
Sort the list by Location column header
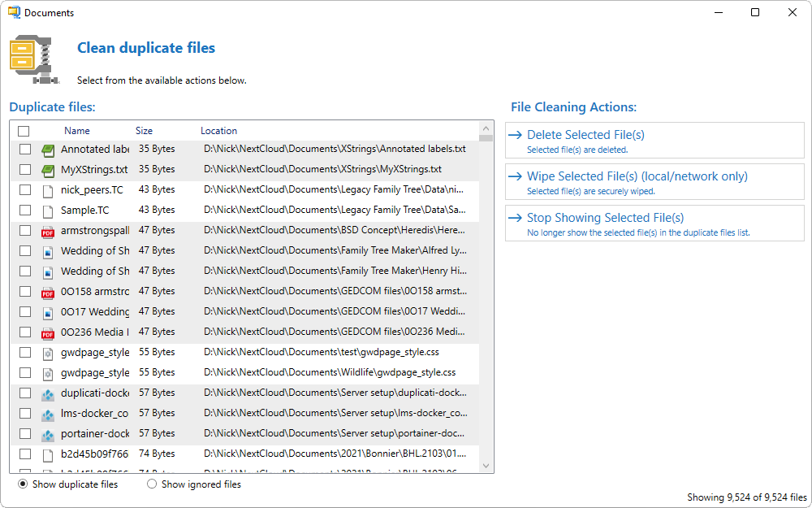218,131
